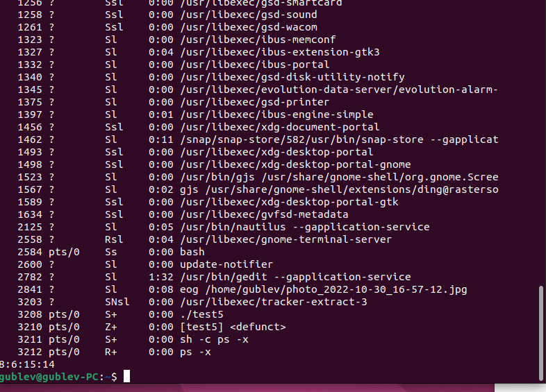
Task: Click '/usr/libexec/ibus-memconf' process entry
Action: click(x=258, y=40)
